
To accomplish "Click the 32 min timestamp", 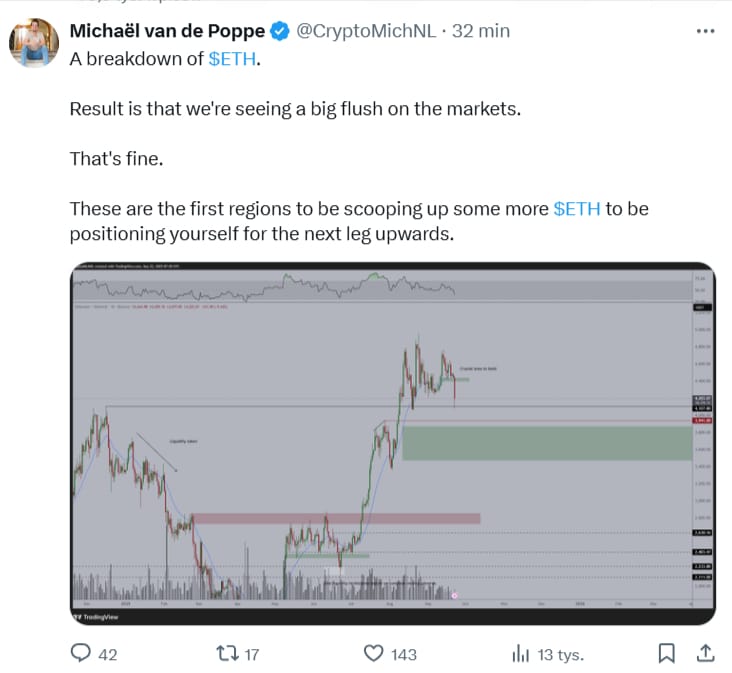I will point(481,31).
